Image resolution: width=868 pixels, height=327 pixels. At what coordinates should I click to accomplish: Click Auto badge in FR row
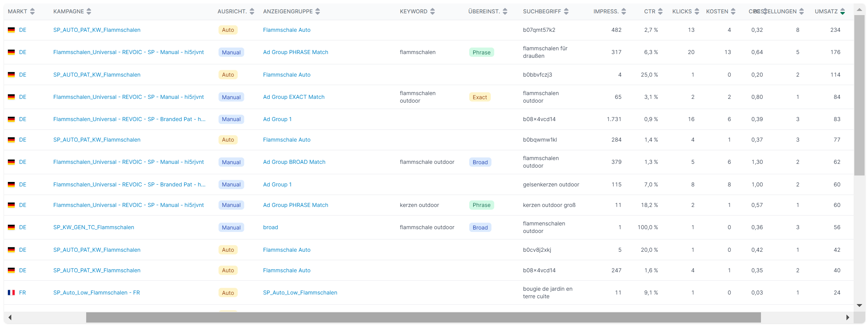click(228, 293)
